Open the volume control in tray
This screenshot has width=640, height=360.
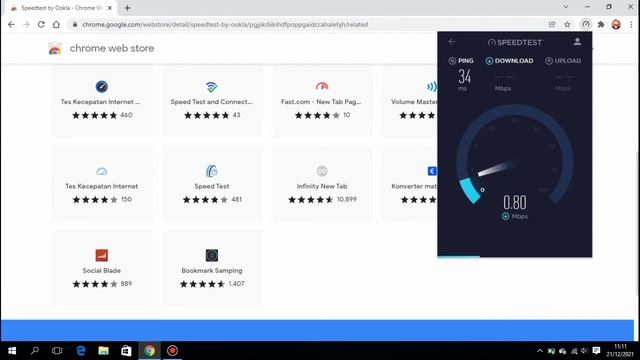[584, 351]
